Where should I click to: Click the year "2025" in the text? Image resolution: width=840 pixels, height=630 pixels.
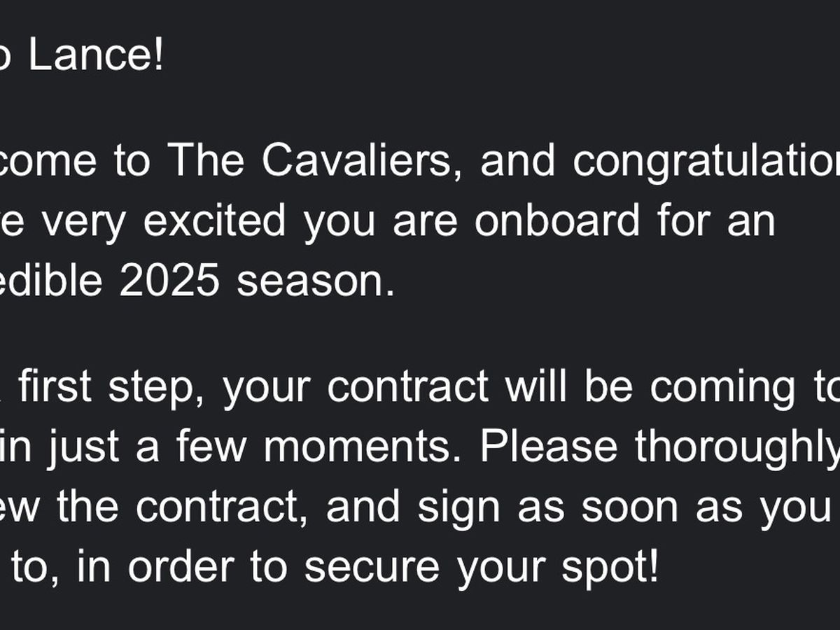[169, 281]
